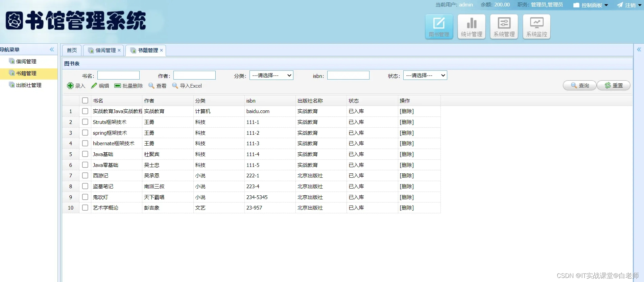Check the row for hibernate框架技术

pyautogui.click(x=85, y=143)
